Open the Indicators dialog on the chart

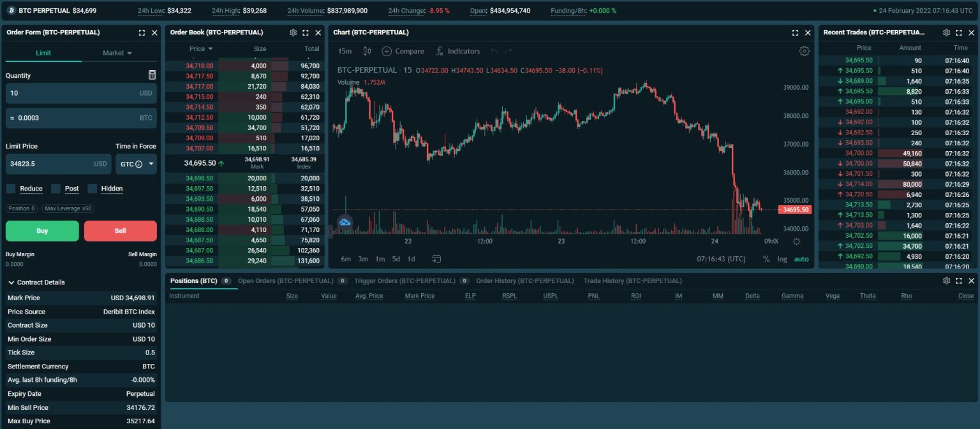click(x=457, y=51)
